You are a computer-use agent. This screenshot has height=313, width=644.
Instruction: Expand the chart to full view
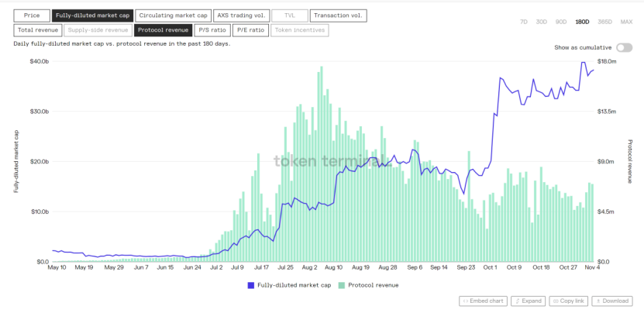click(529, 301)
